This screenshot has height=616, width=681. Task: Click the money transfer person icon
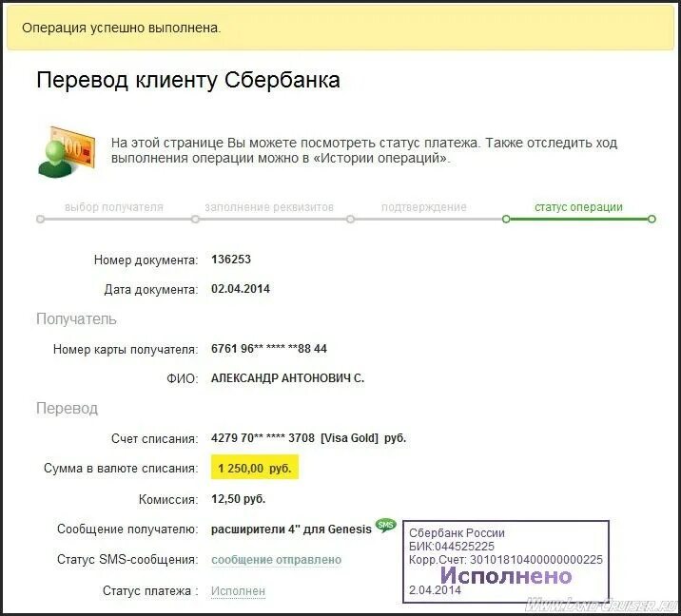(x=67, y=152)
